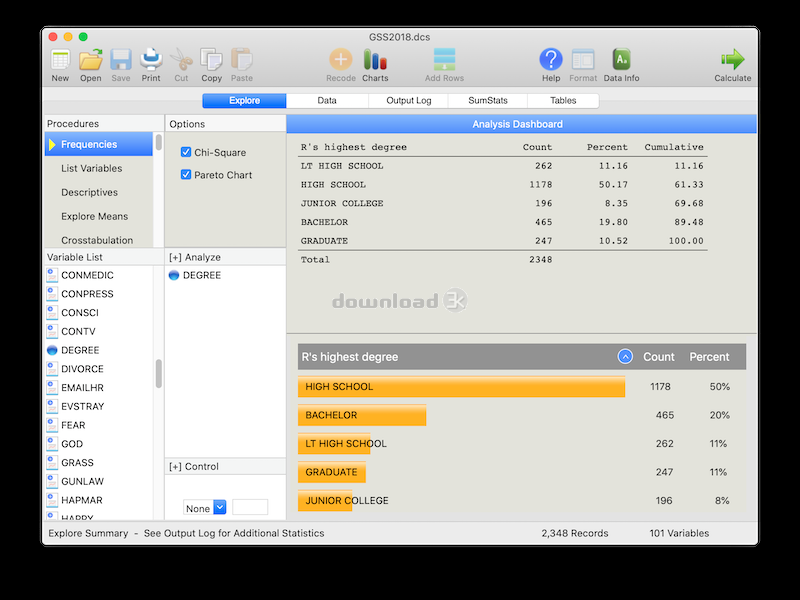Click the HAPMAR variable icon
Screen dimensions: 800x600
pyautogui.click(x=52, y=500)
